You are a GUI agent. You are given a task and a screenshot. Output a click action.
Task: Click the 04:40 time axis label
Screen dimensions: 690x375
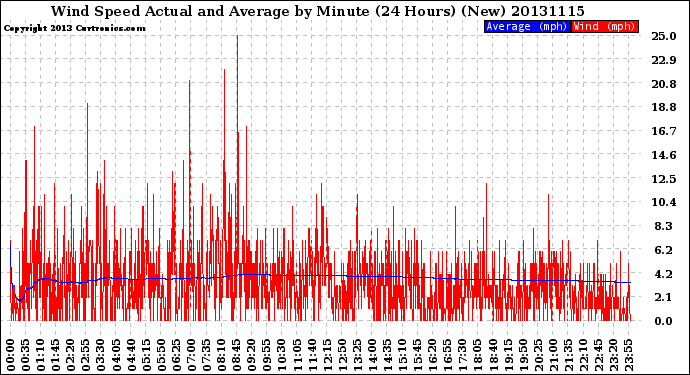click(131, 355)
